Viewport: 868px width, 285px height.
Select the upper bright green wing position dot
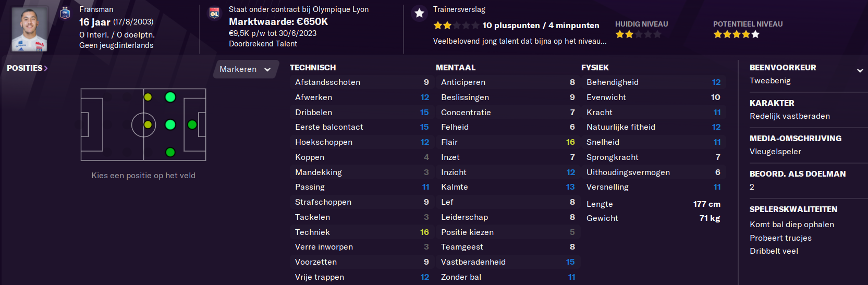(170, 97)
